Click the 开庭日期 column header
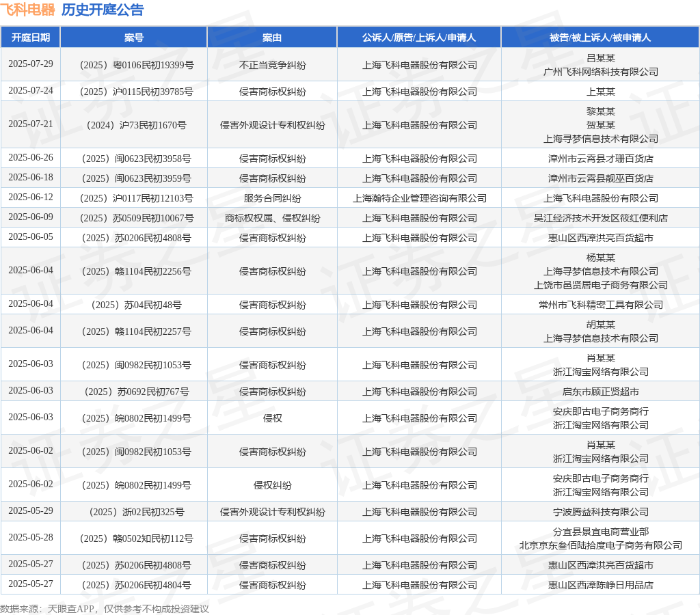 [x=31, y=38]
